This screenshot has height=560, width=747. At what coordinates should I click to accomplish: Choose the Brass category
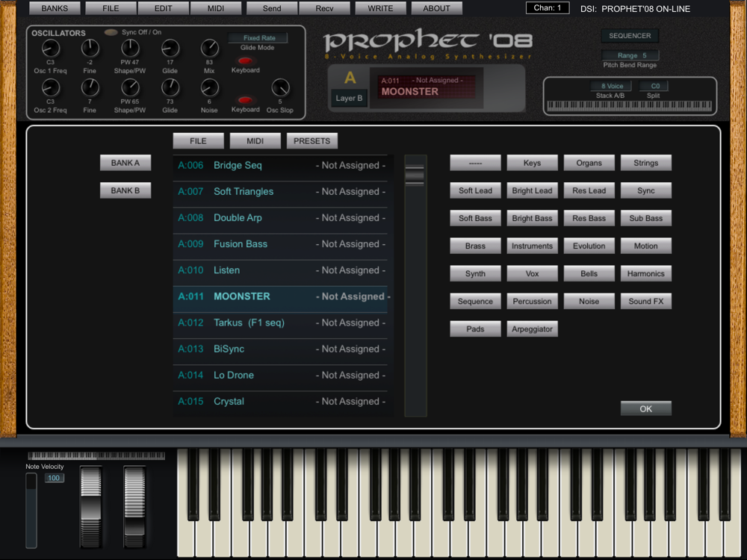(475, 246)
